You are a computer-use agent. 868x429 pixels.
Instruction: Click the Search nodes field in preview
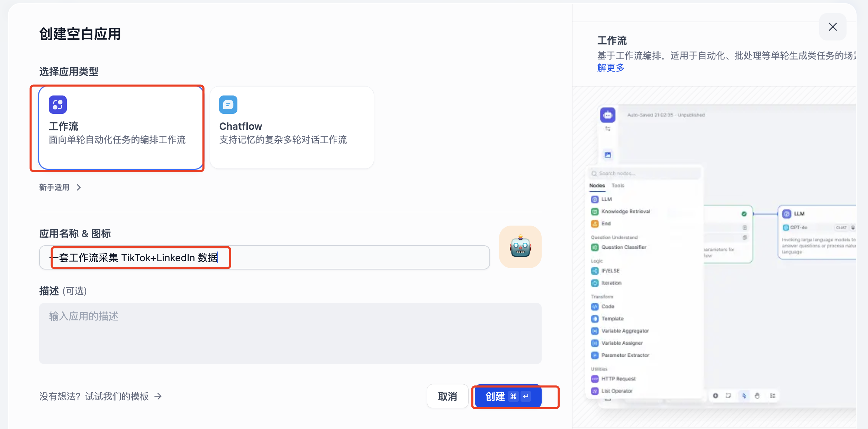click(645, 173)
